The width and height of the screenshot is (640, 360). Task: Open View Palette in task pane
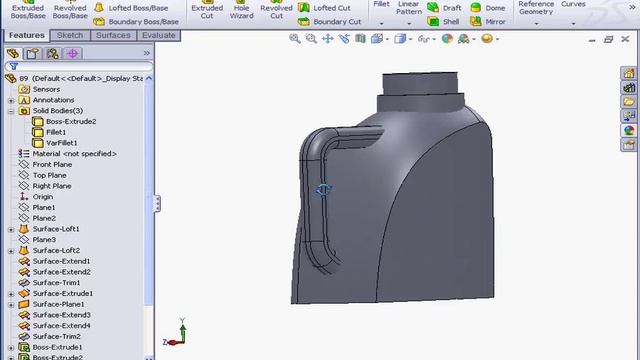click(x=629, y=116)
